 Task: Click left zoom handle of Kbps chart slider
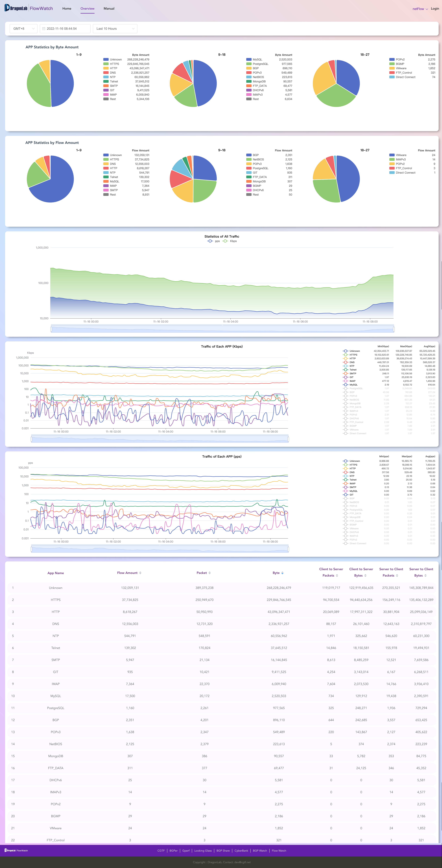point(31,439)
